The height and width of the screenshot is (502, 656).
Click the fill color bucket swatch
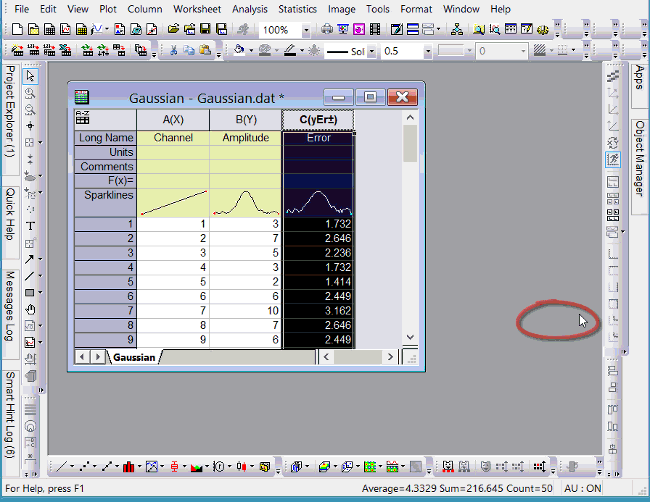click(239, 51)
